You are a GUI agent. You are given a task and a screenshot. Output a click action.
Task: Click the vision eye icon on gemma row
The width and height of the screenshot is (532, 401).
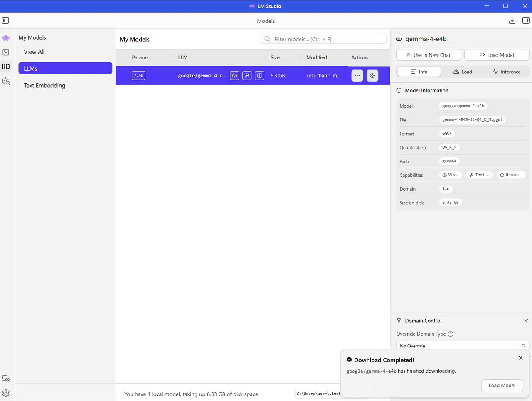pos(234,76)
